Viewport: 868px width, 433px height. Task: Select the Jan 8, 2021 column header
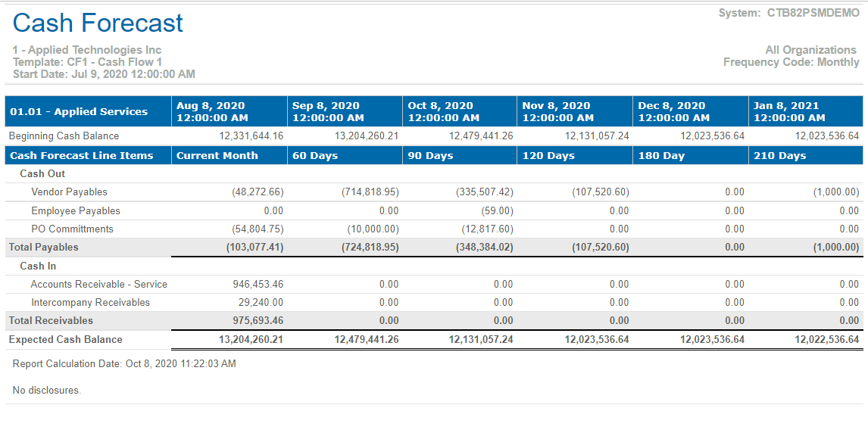click(x=788, y=111)
